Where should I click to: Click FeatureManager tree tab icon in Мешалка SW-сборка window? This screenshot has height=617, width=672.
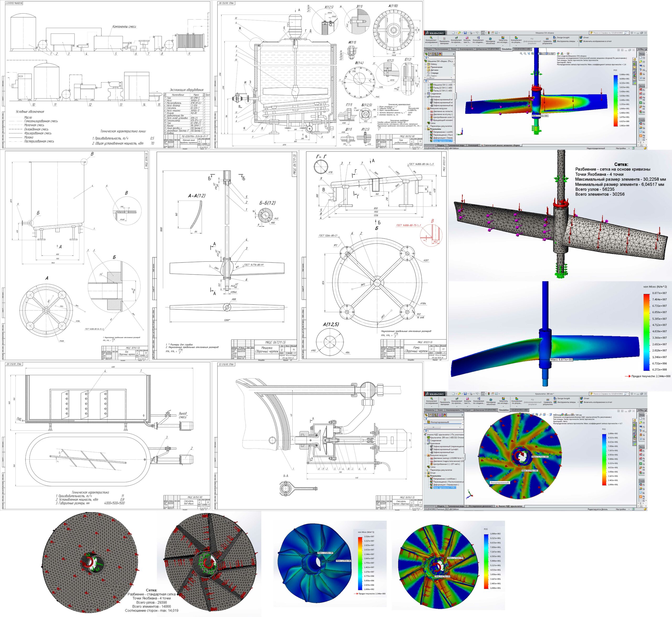426,54
